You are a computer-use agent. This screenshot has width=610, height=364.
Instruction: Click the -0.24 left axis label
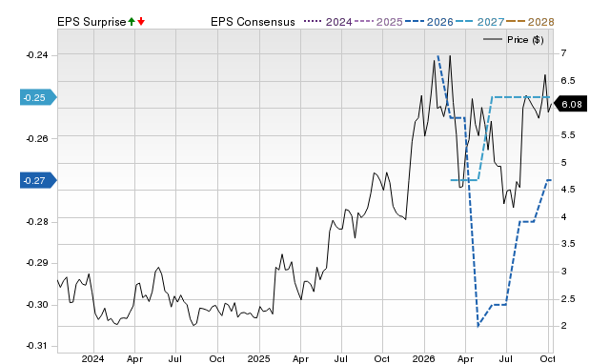point(37,55)
